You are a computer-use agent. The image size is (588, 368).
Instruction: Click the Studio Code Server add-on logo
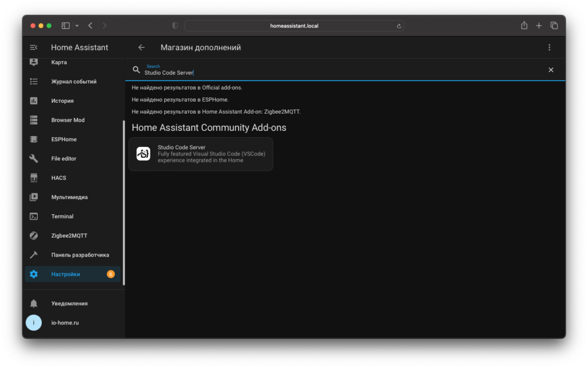(x=143, y=154)
